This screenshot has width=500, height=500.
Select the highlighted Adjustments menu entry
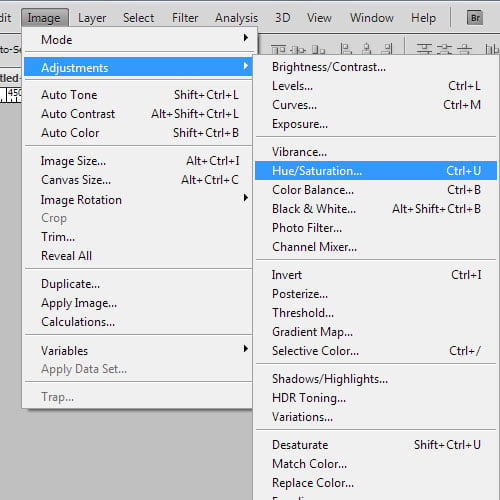coord(138,68)
